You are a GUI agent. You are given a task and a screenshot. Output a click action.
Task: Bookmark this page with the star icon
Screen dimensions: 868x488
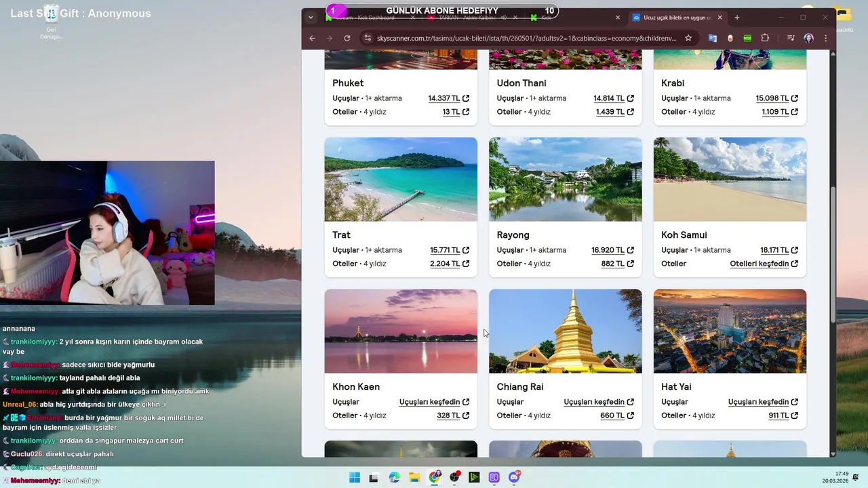[x=688, y=38]
